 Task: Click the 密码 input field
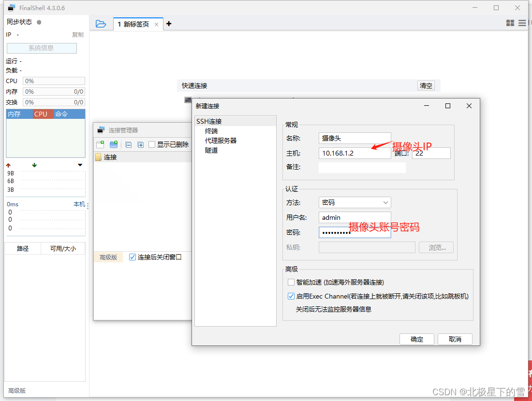(x=355, y=232)
